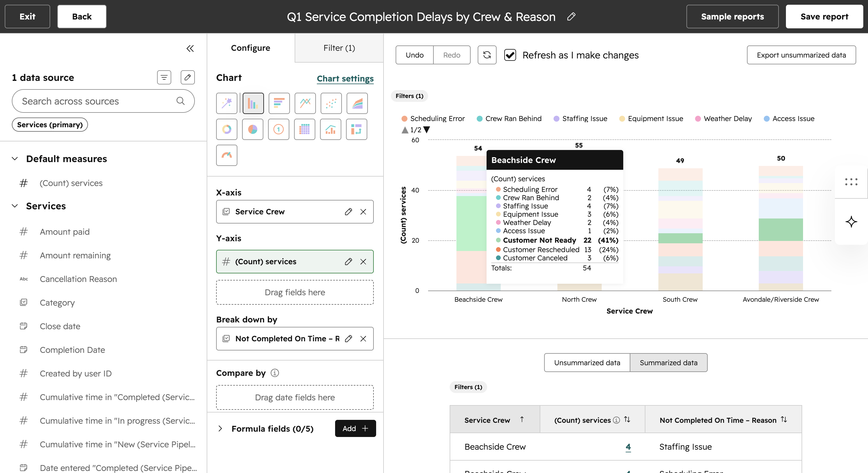Expand the Formula fields section
The width and height of the screenshot is (868, 473).
coord(220,428)
